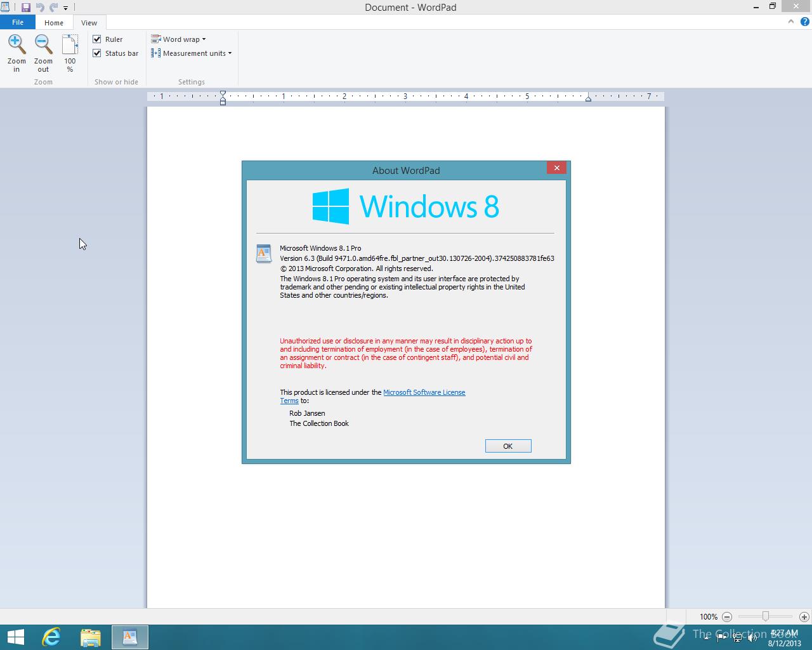Click OK in About WordPad dialog
This screenshot has height=650, width=812.
(x=508, y=446)
